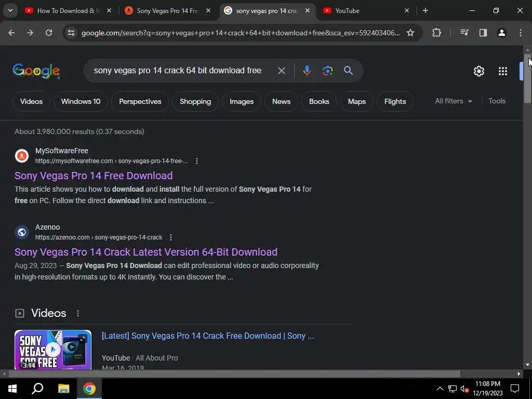The image size is (532, 399).
Task: Reload the current Google search page
Action: (49, 33)
